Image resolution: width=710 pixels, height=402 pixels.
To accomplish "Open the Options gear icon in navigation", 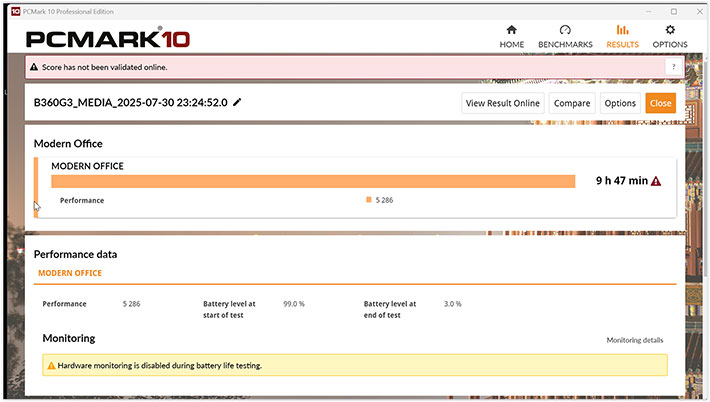I will 670,31.
